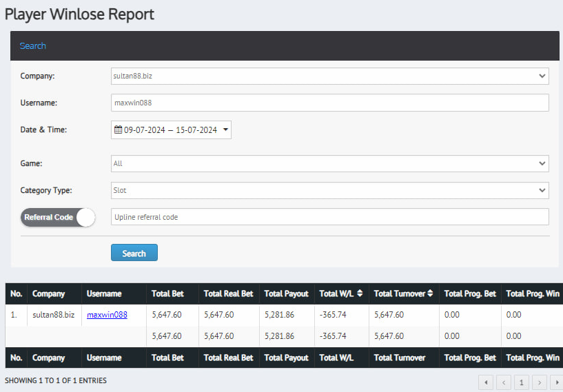Image resolution: width=563 pixels, height=392 pixels.
Task: Click the Category Type: field label
Action: 46,190
